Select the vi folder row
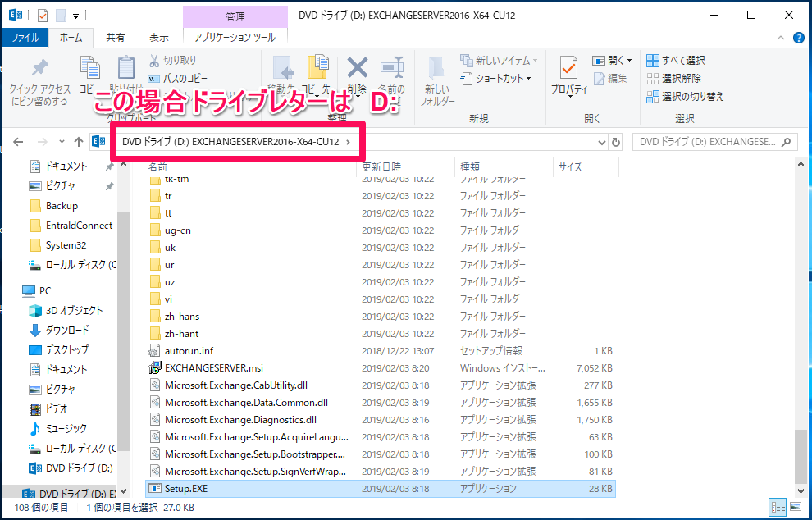Viewport: 812px width, 520px height. [381, 299]
